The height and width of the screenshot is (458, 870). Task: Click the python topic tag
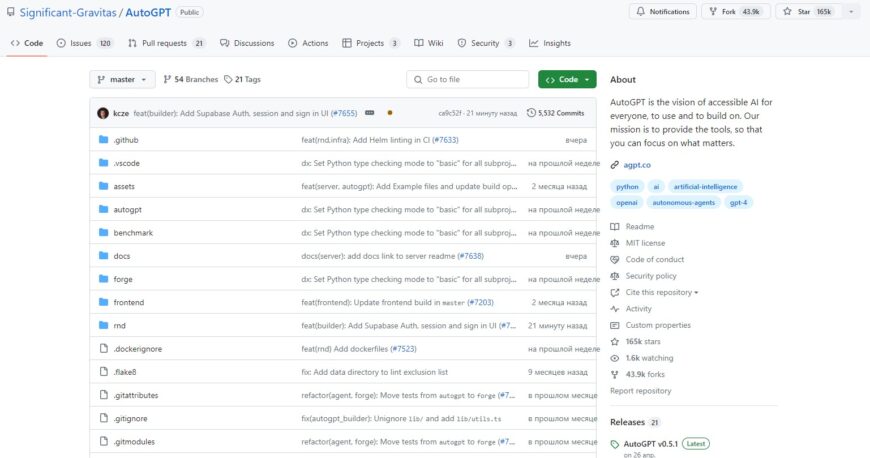[627, 187]
